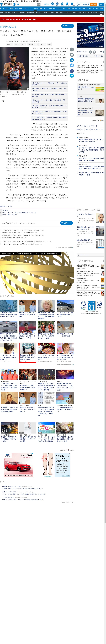Image resolution: width=106 pixels, height=644 pixels.
Task: Open 高齢化時代の相続税対策 topic article
Action: tap(90, 111)
